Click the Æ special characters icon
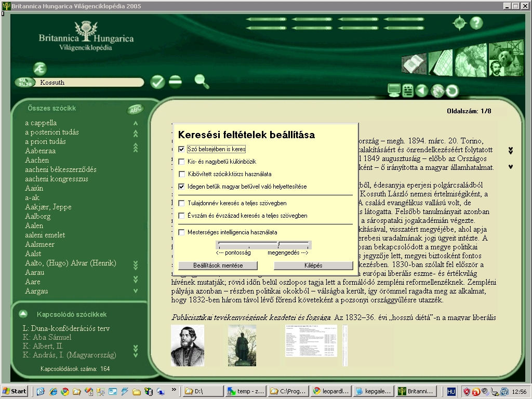 40,69
